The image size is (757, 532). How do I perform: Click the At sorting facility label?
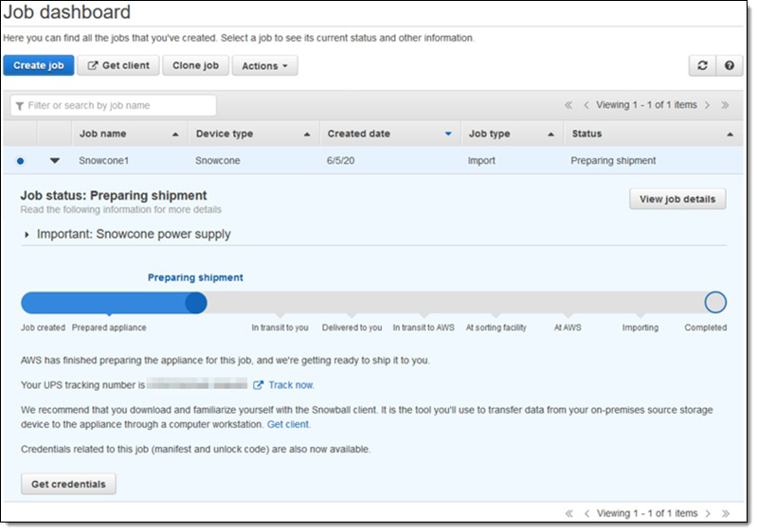pyautogui.click(x=496, y=328)
